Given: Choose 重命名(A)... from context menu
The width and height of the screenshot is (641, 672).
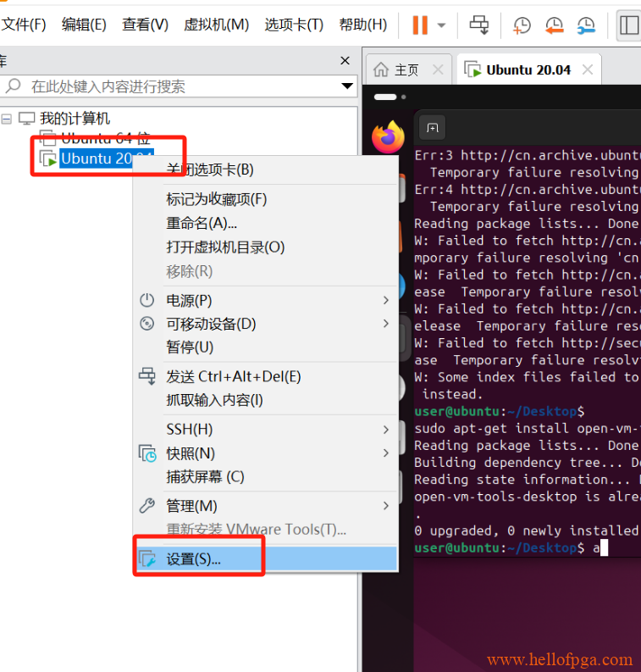Looking at the screenshot, I should pyautogui.click(x=266, y=223).
